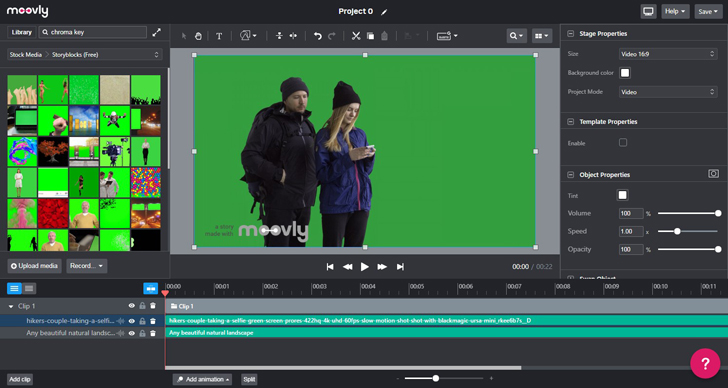Undo the last action
The width and height of the screenshot is (728, 388).
click(318, 36)
